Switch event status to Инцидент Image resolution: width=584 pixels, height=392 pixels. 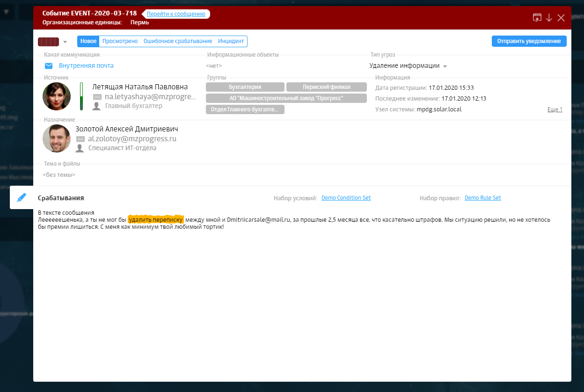231,41
